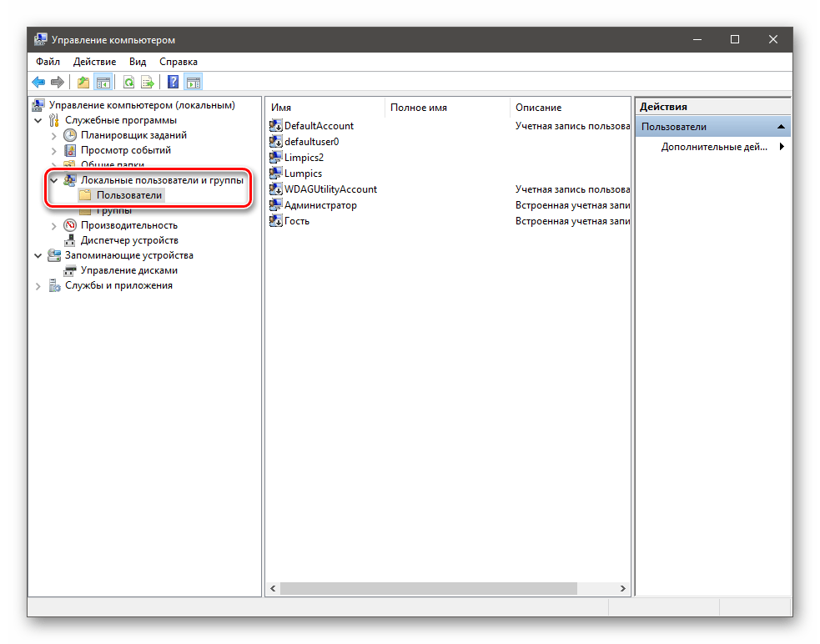Click the Help question mark icon
820x644 pixels.
(174, 82)
